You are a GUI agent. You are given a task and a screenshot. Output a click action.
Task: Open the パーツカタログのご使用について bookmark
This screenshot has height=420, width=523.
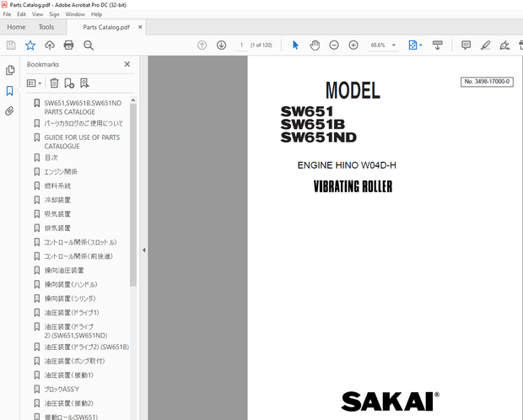coord(84,123)
